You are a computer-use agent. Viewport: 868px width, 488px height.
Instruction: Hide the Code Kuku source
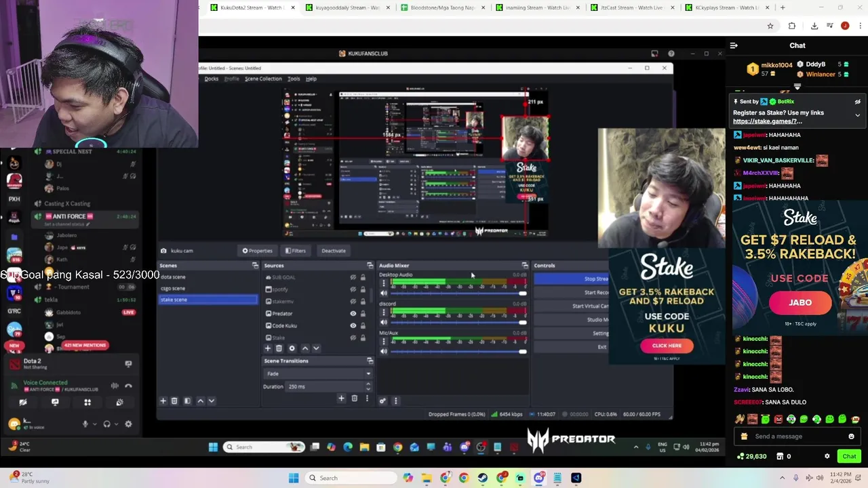click(x=353, y=326)
